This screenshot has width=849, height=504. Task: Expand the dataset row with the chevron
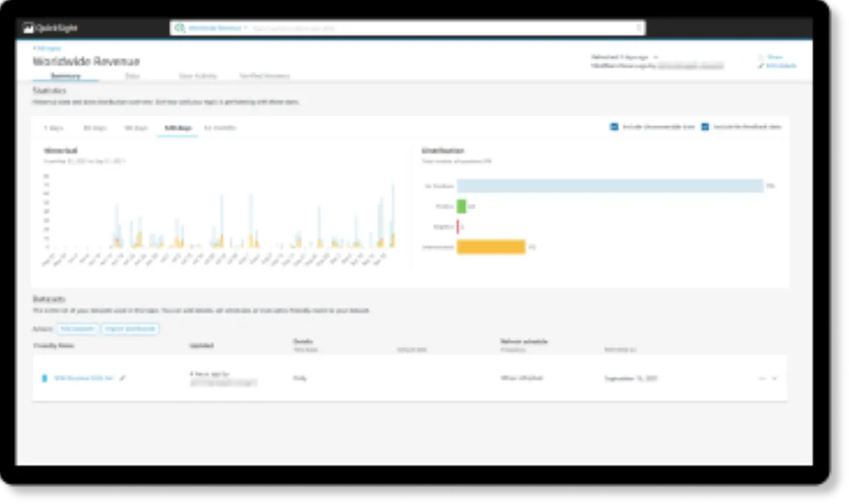coord(775,378)
